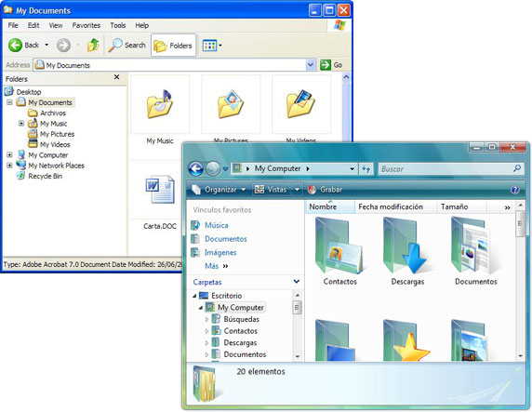Click the green Go button
Image resolution: width=532 pixels, height=412 pixels.
click(331, 65)
